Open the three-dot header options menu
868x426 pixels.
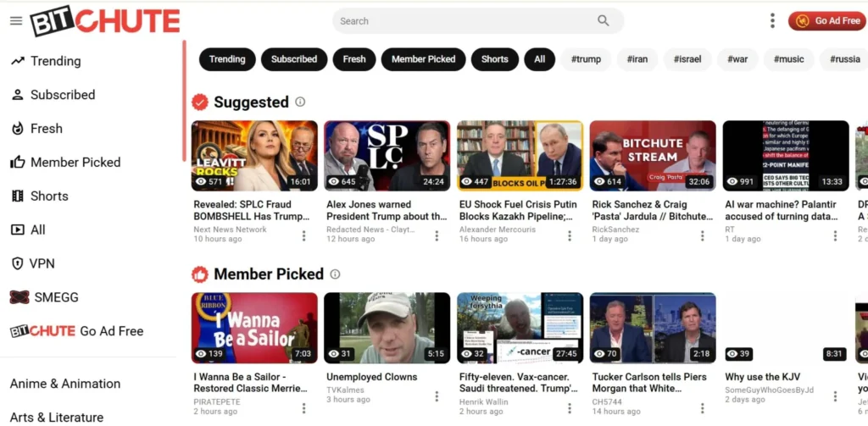pyautogui.click(x=772, y=21)
